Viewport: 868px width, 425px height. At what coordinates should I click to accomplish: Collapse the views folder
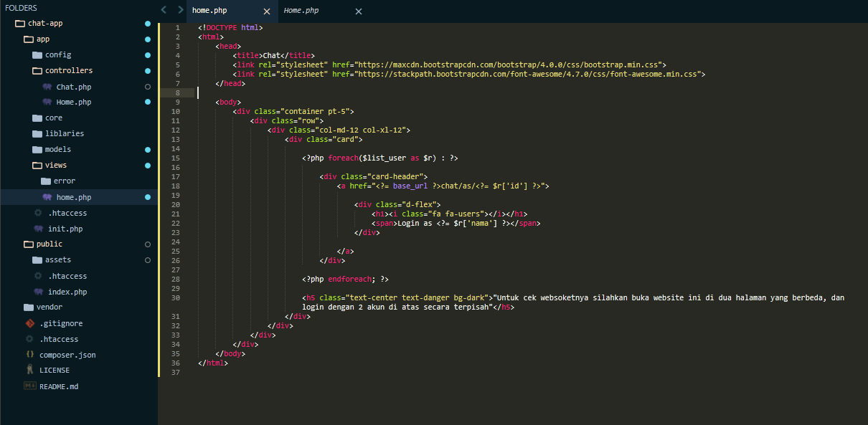point(55,165)
